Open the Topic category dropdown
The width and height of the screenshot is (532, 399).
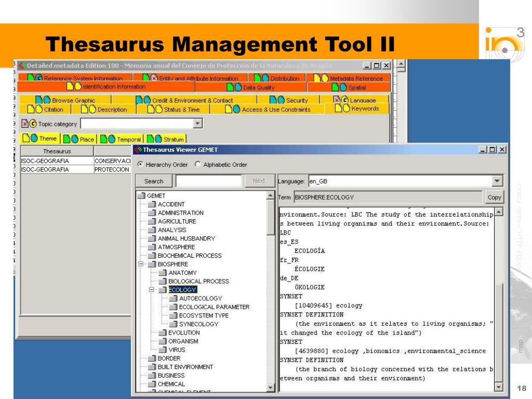197,123
